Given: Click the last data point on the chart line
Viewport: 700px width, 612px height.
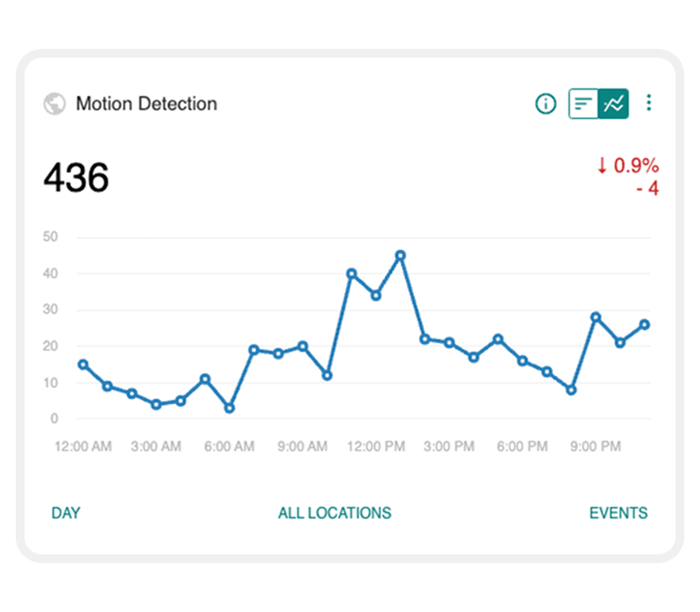Looking at the screenshot, I should tap(644, 324).
